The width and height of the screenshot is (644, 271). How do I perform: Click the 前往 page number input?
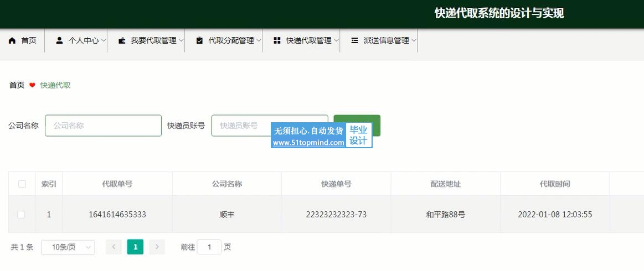click(x=209, y=247)
